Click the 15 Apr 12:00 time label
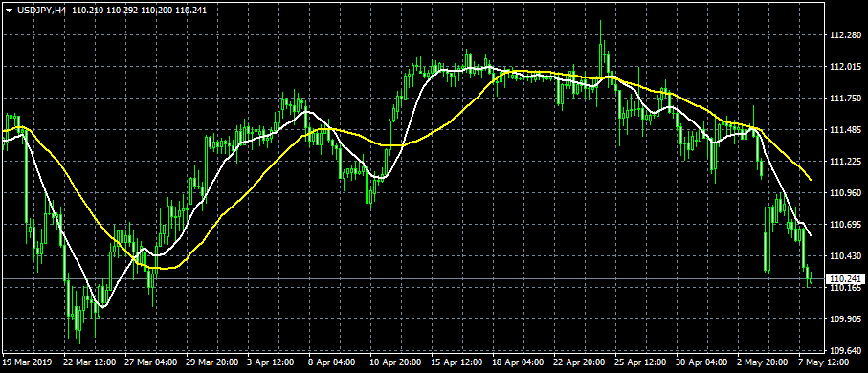Screen dimensions: 868x373 [x=456, y=362]
